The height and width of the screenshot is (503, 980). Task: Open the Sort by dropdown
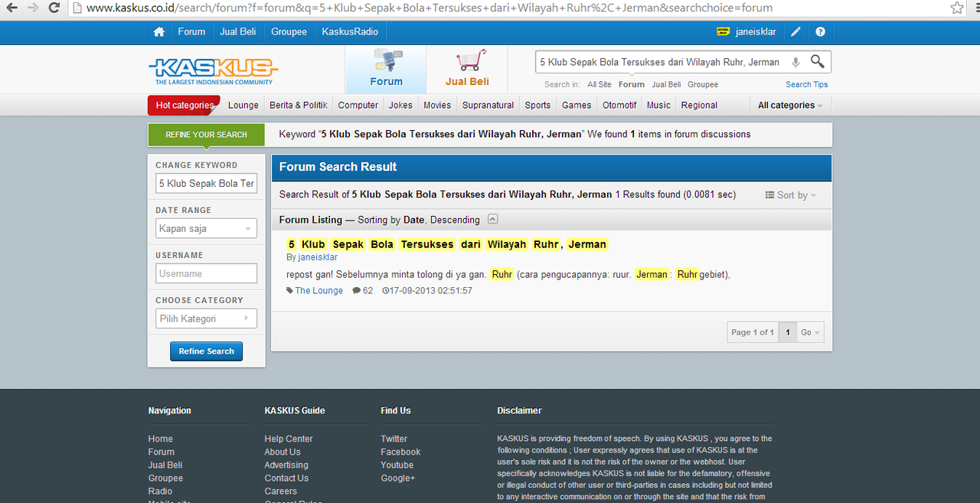pos(791,195)
